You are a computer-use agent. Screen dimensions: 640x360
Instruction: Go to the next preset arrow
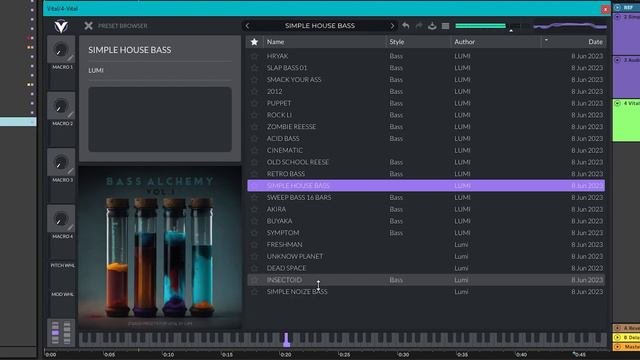coord(392,26)
